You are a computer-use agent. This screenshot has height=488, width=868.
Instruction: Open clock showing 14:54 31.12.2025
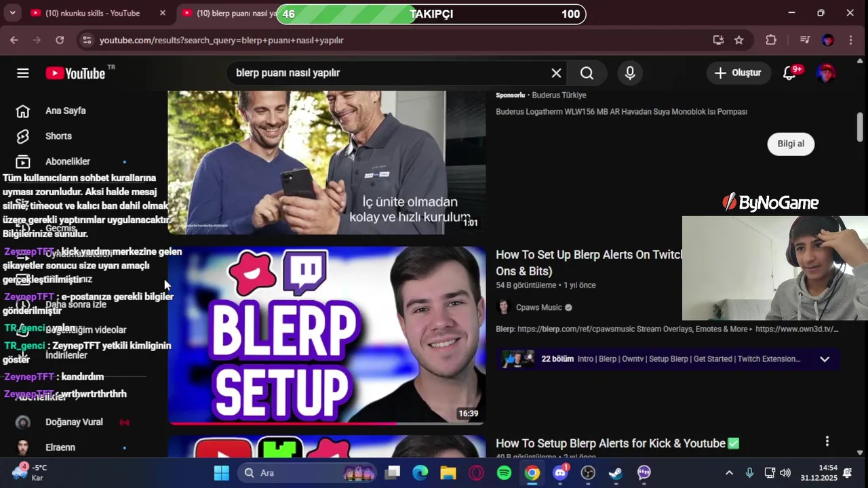point(818,472)
